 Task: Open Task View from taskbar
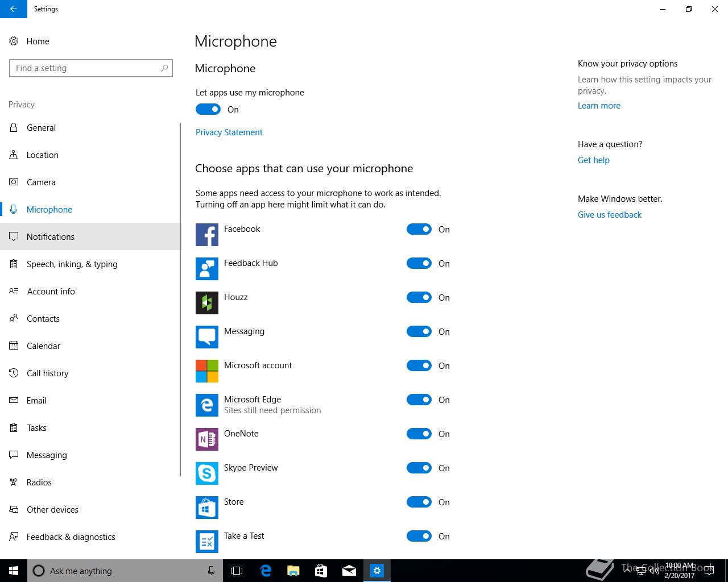(x=237, y=571)
